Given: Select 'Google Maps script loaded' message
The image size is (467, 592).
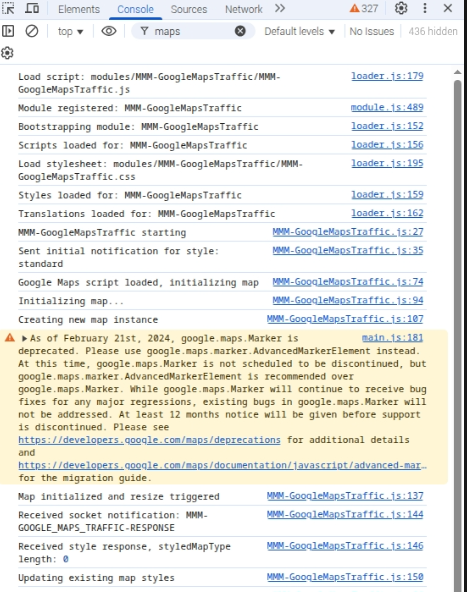Looking at the screenshot, I should [139, 282].
